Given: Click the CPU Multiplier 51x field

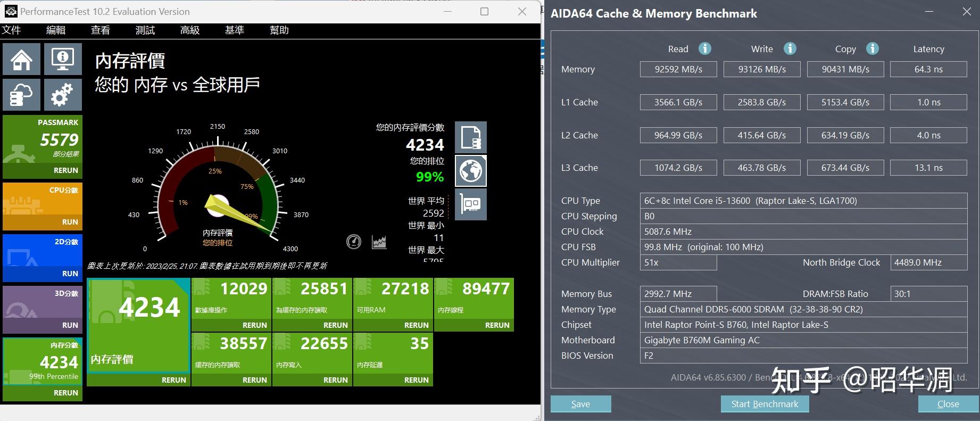Looking at the screenshot, I should pyautogui.click(x=678, y=262).
